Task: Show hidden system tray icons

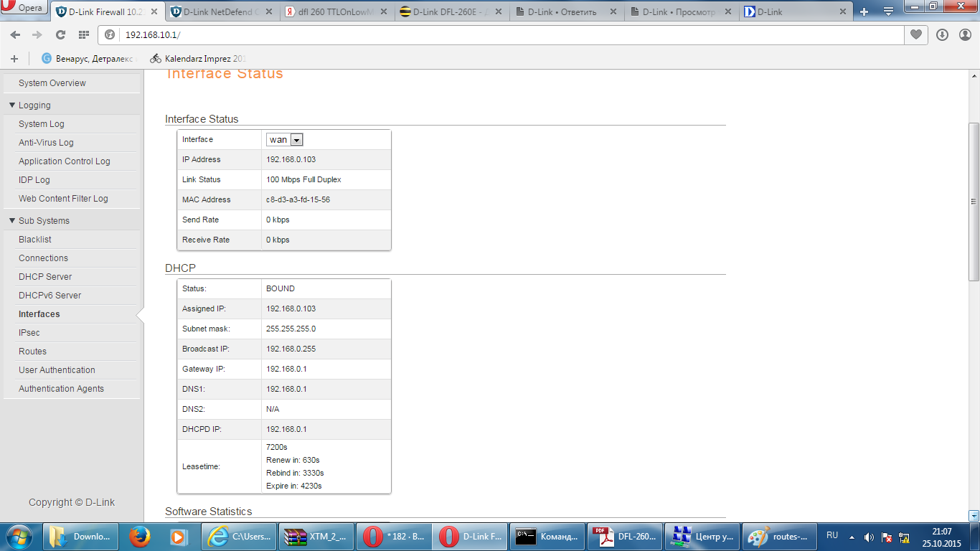Action: click(852, 537)
